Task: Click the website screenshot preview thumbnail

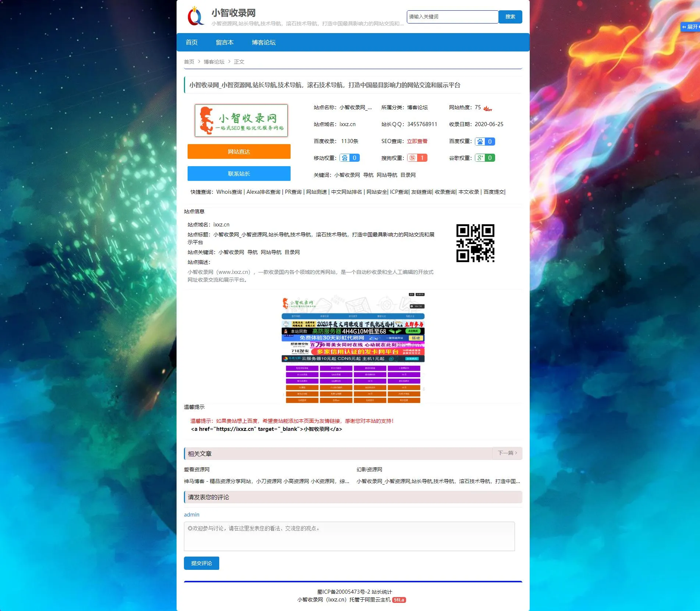Action: (x=353, y=348)
